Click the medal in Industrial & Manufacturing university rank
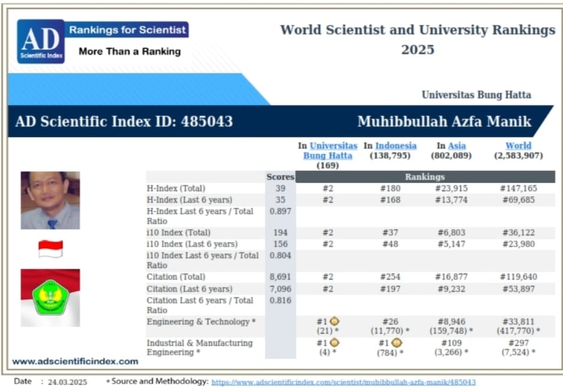 [334, 343]
